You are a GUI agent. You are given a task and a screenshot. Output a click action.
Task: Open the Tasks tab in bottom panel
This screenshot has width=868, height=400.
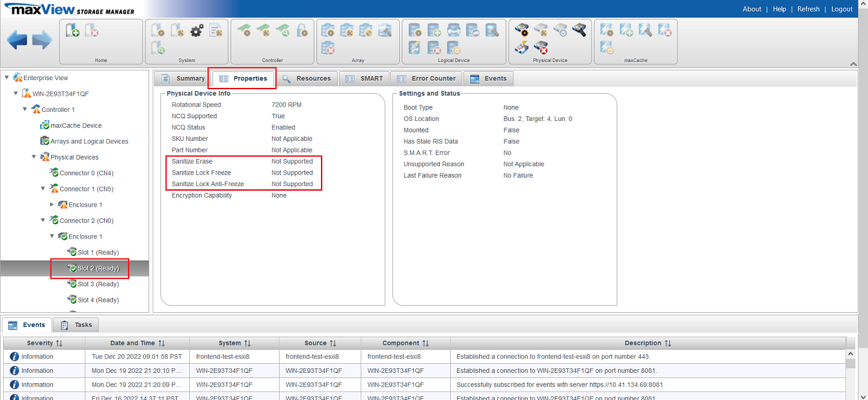point(76,325)
